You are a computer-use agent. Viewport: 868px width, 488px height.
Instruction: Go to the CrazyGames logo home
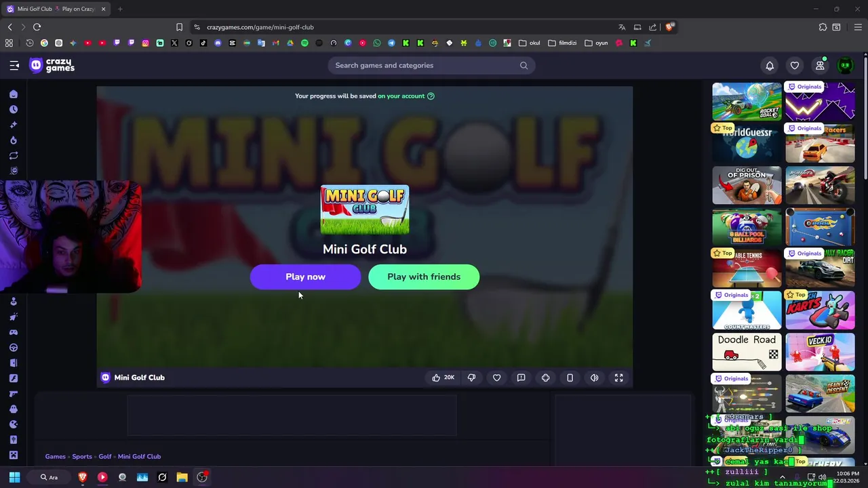[52, 65]
